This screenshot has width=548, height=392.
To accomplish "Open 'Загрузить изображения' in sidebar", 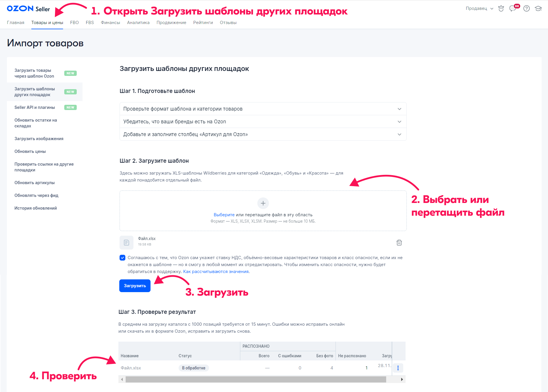I will 45,139.
